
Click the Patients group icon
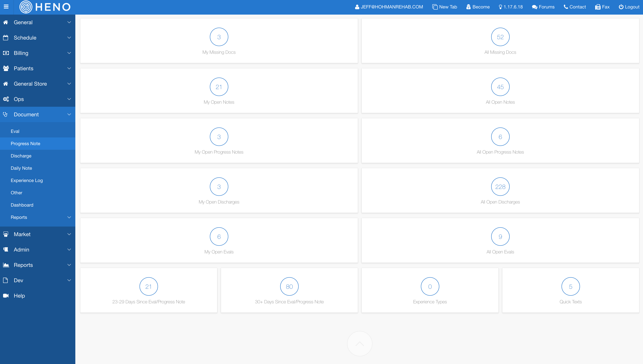point(6,68)
